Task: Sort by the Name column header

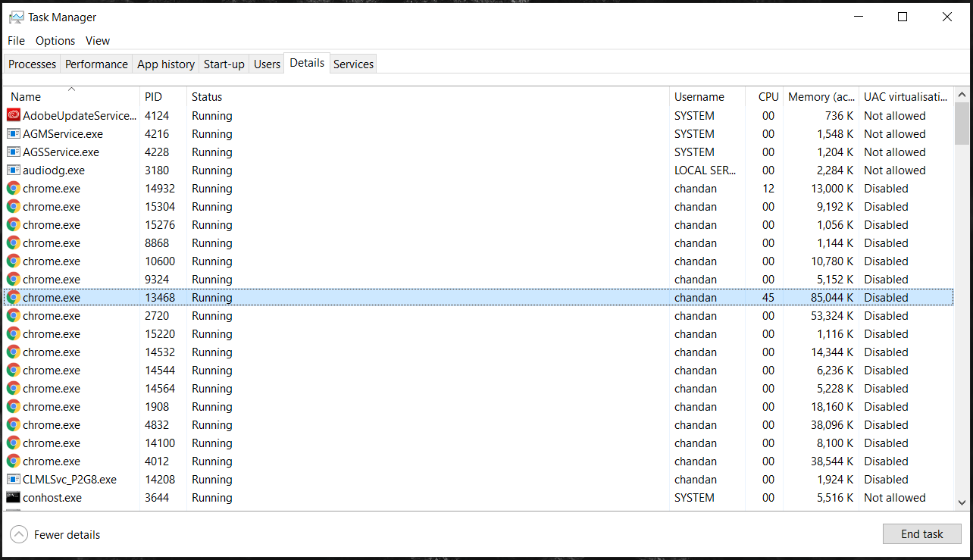Action: coord(72,96)
